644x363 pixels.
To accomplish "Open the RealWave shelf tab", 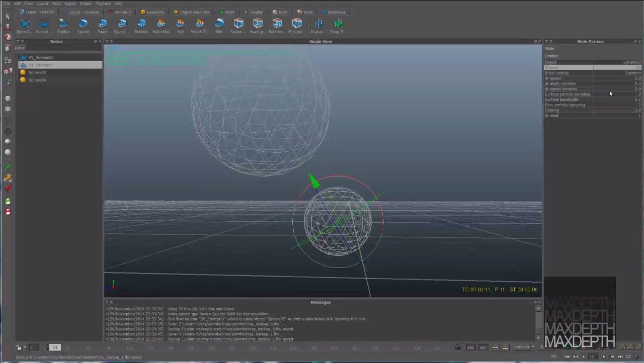I will click(334, 12).
